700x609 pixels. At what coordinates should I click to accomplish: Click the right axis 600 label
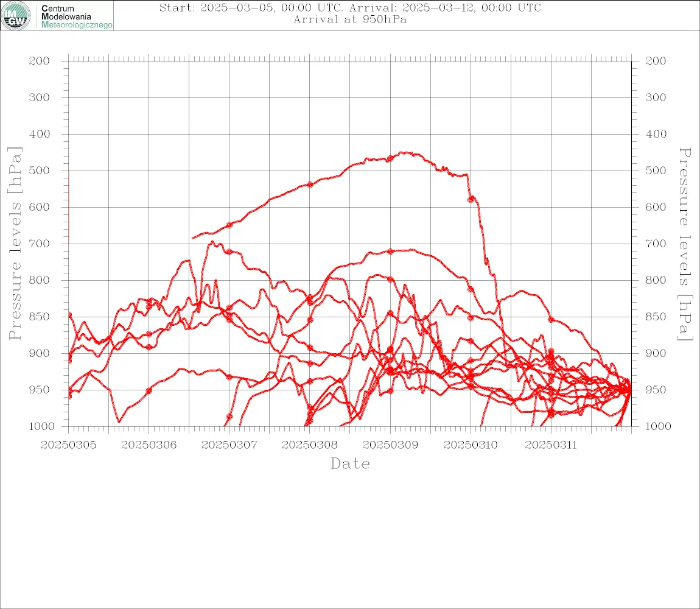point(656,207)
